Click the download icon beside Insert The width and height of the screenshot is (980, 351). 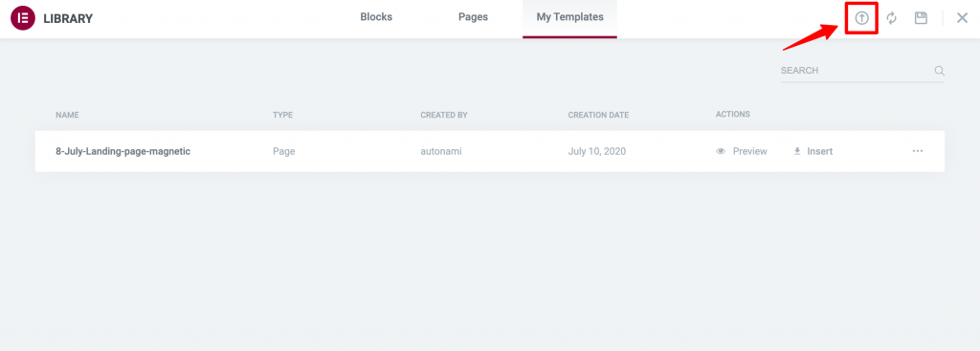pos(797,151)
